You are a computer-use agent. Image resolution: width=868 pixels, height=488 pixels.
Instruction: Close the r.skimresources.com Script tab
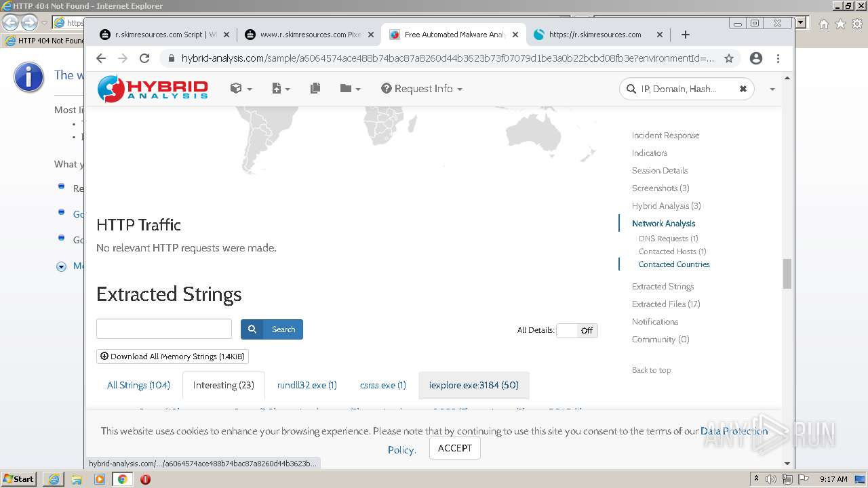[x=226, y=35]
